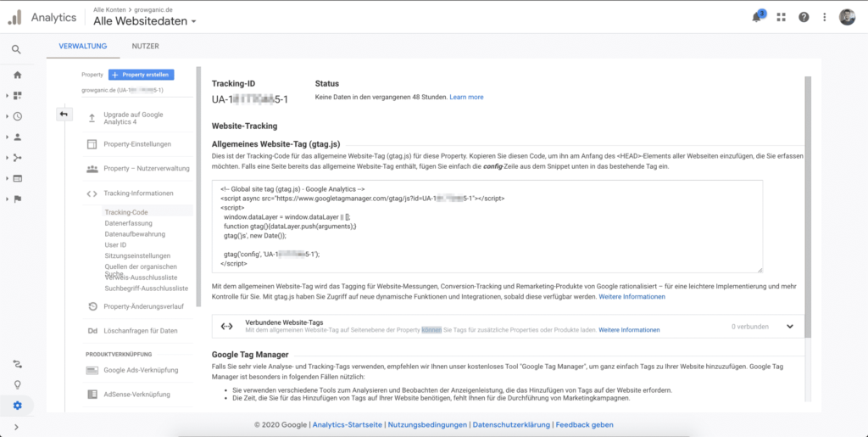
Task: Expand the Verbundene Website-Tags chevron
Action: coord(790,326)
